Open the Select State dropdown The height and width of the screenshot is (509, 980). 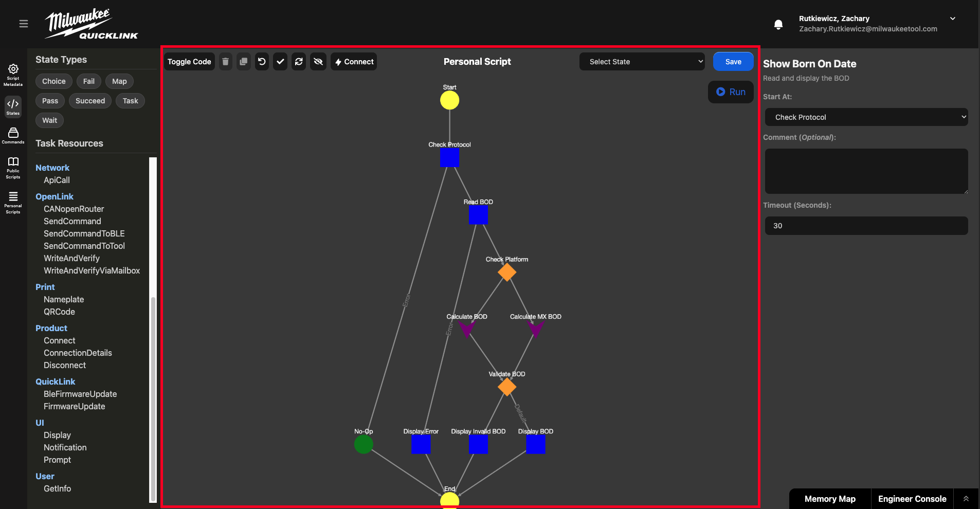click(x=642, y=62)
